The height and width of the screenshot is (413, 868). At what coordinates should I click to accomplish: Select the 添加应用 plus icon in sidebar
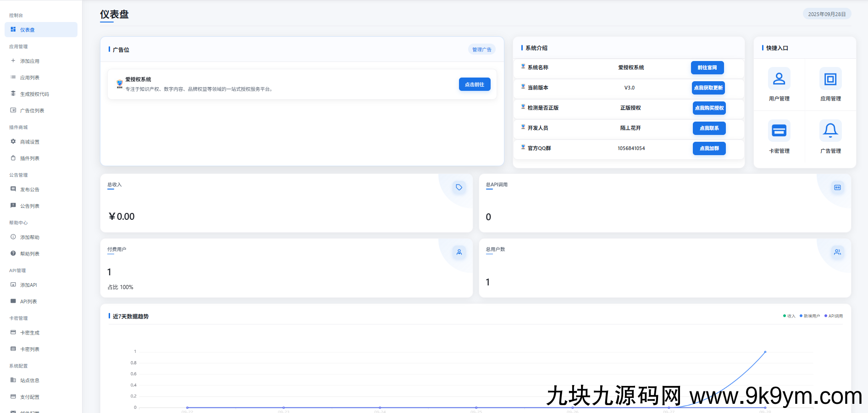click(13, 61)
